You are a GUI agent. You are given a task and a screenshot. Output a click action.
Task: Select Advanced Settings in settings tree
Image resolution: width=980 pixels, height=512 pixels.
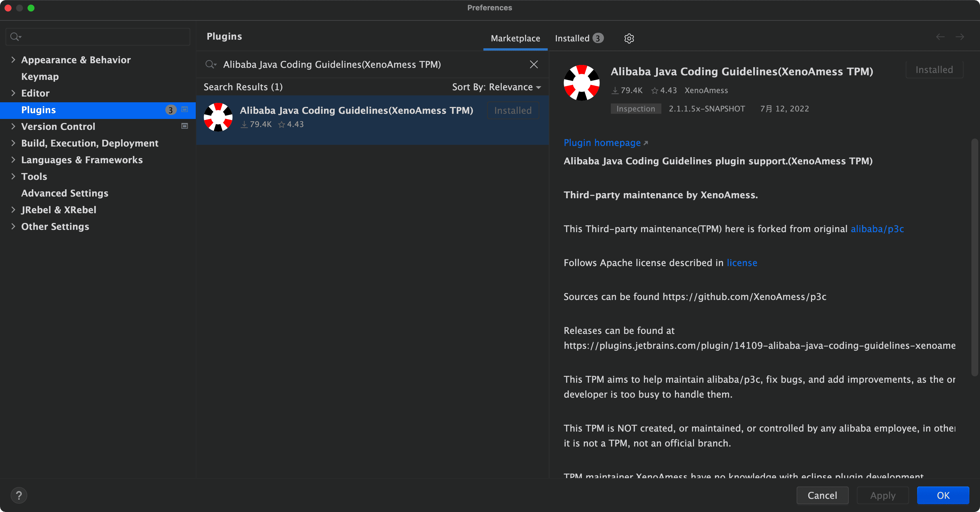pos(65,193)
